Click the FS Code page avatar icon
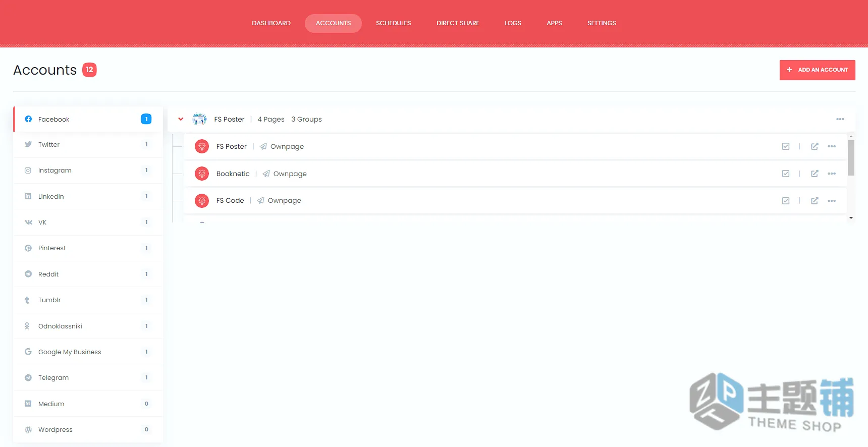Viewport: 868px width, 447px height. [x=202, y=201]
